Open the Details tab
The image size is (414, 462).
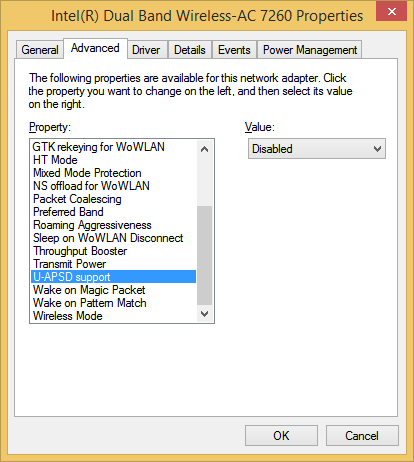(190, 50)
